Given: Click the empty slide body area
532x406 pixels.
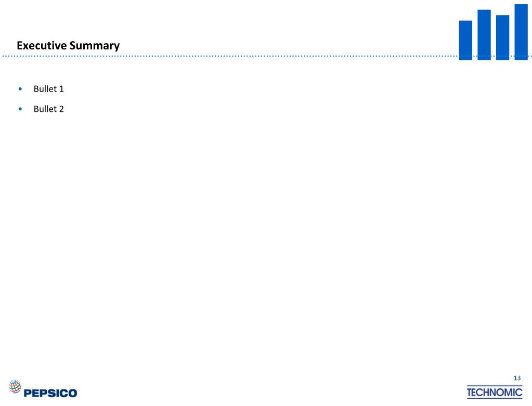Looking at the screenshot, I should click(266, 238).
